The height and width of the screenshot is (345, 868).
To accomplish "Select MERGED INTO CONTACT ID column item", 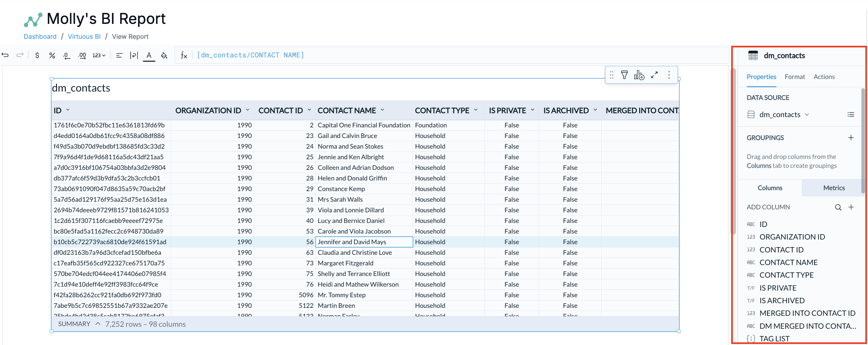I will coord(807,313).
